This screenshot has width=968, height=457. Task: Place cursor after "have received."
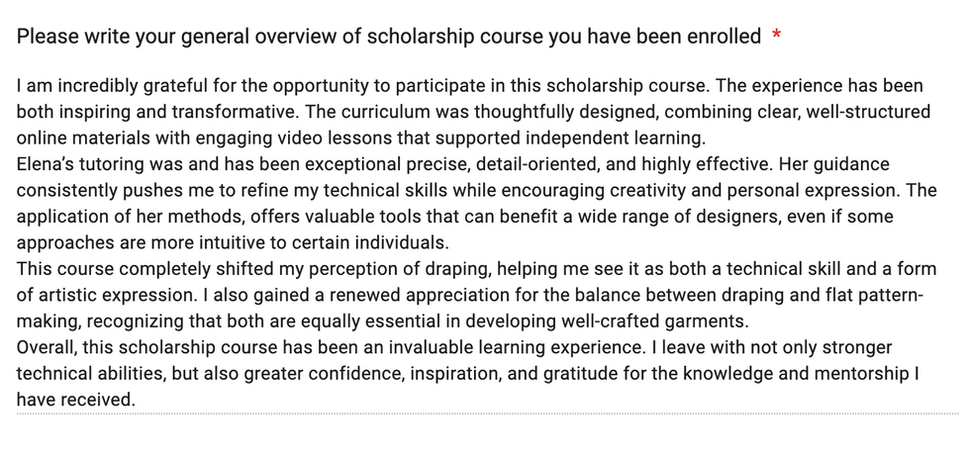click(136, 399)
